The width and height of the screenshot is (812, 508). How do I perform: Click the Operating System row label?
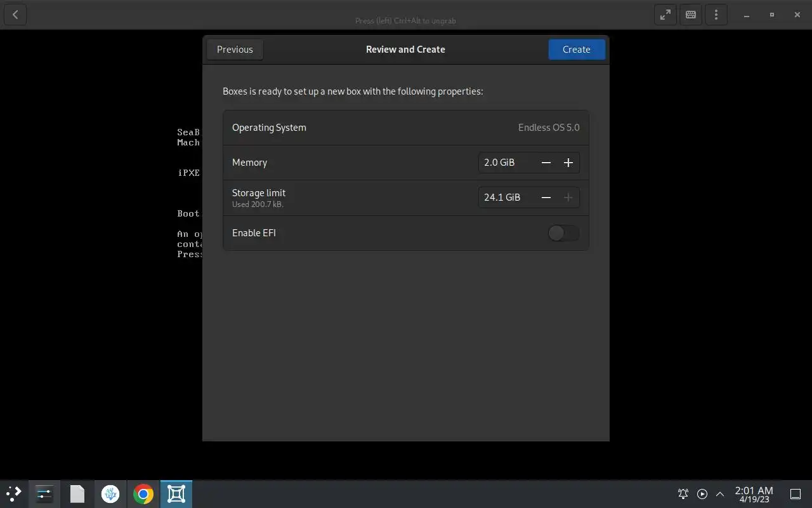269,128
